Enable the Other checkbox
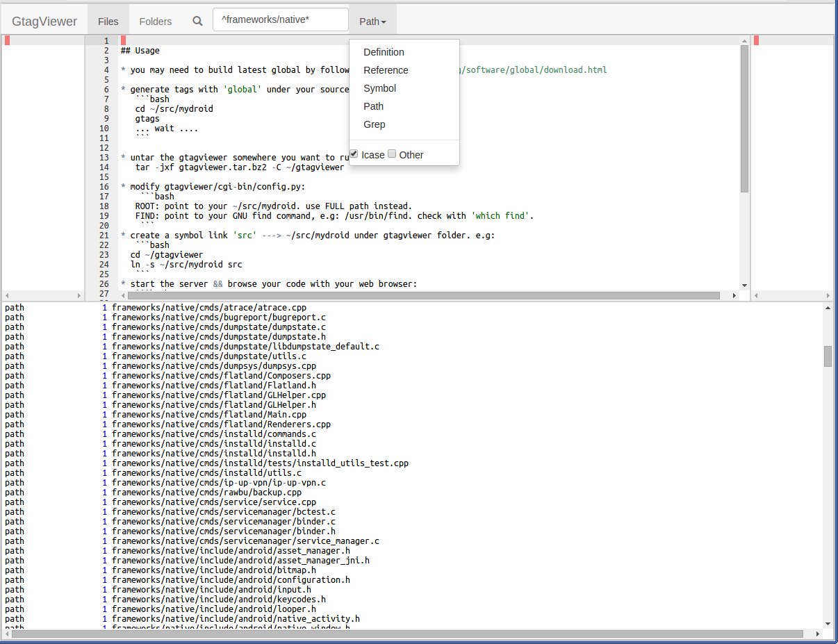Image resolution: width=838 pixels, height=644 pixels. pyautogui.click(x=392, y=154)
